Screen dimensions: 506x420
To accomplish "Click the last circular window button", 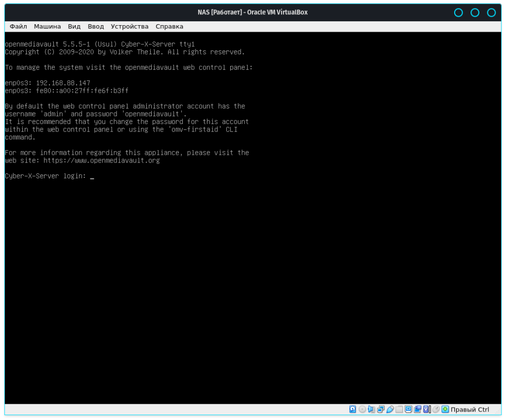I will (x=491, y=12).
